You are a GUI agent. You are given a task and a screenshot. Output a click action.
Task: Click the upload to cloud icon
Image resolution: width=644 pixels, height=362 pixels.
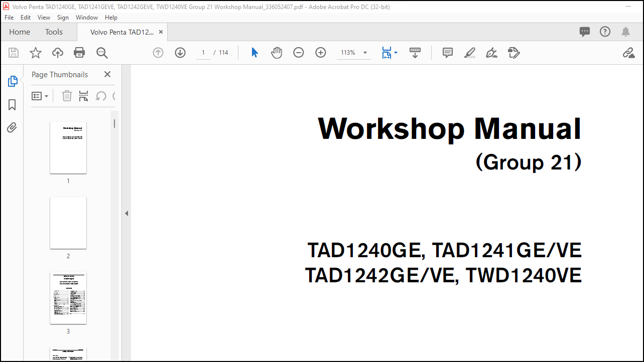[x=58, y=53]
